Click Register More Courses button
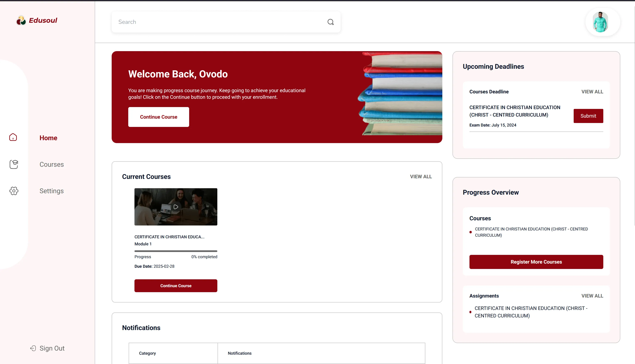The width and height of the screenshot is (635, 364). [536, 262]
